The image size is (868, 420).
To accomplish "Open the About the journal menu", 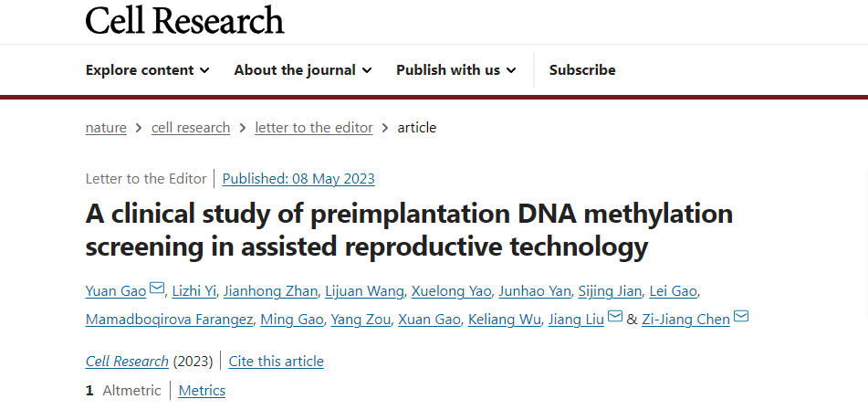I will coord(302,70).
